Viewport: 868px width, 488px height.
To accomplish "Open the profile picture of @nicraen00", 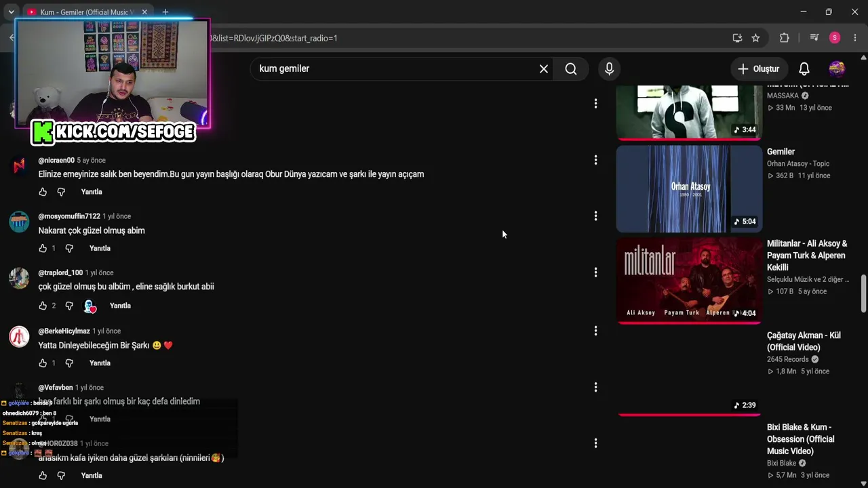I will click(x=19, y=165).
